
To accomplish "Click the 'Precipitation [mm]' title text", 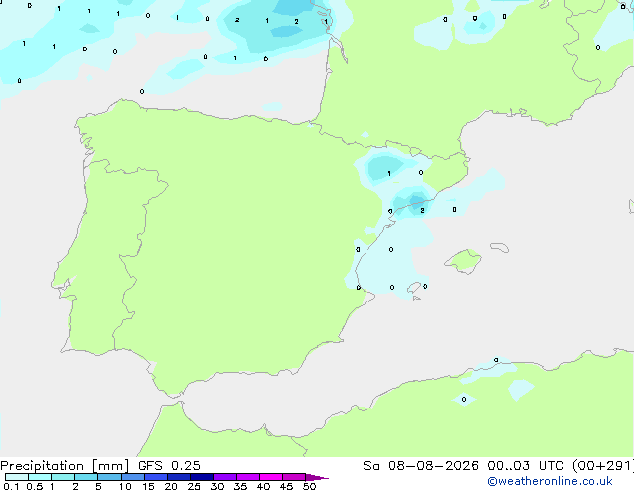I will (65, 466).
